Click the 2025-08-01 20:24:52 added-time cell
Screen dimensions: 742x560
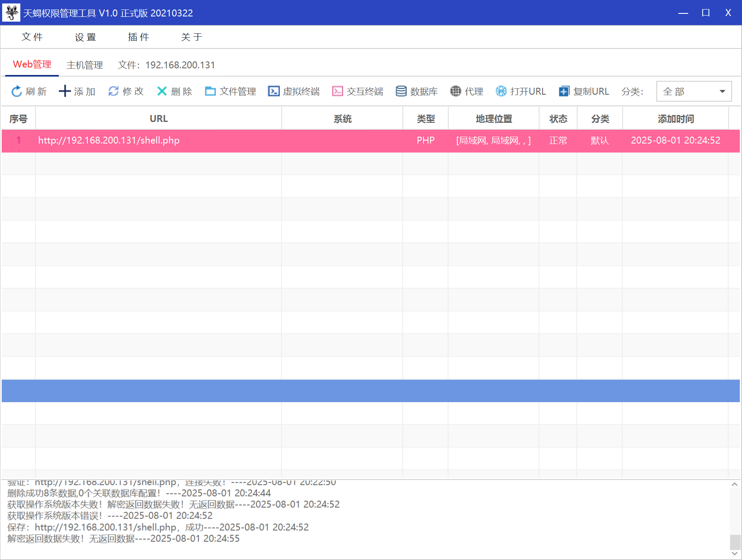[x=676, y=141]
